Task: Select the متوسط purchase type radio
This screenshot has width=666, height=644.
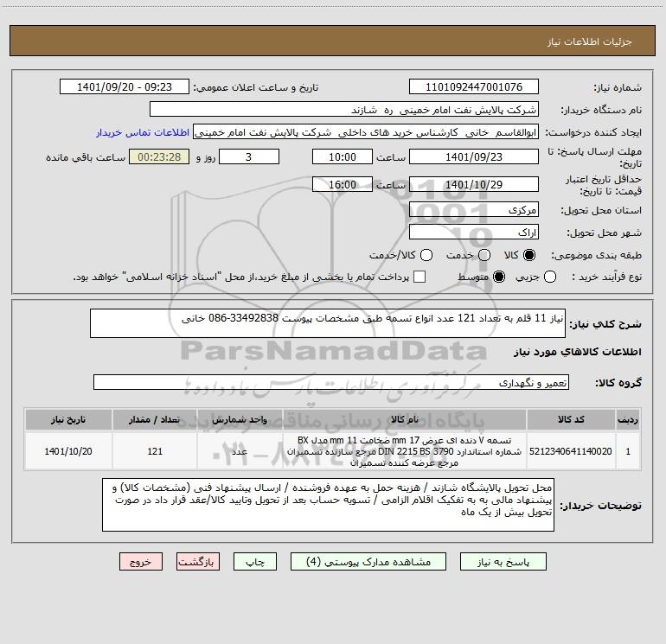Action: (499, 277)
